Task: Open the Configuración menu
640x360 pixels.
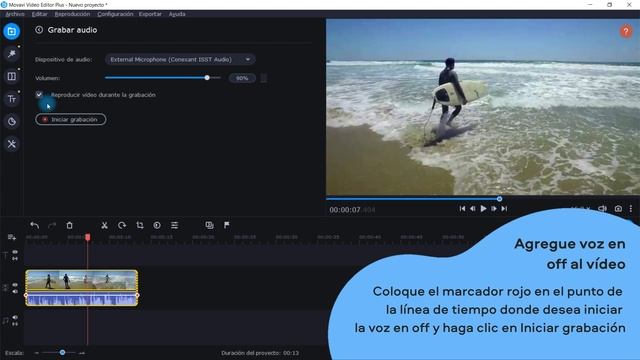Action: pyautogui.click(x=115, y=14)
